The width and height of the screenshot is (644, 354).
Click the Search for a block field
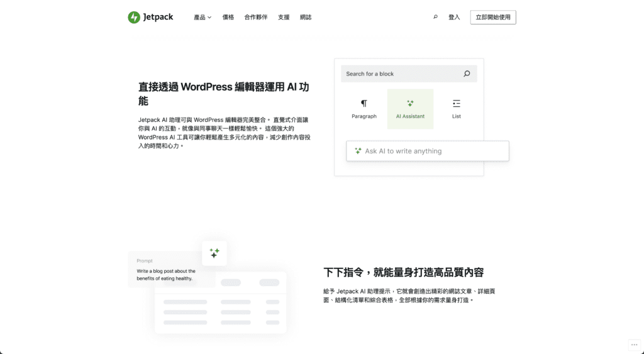402,74
